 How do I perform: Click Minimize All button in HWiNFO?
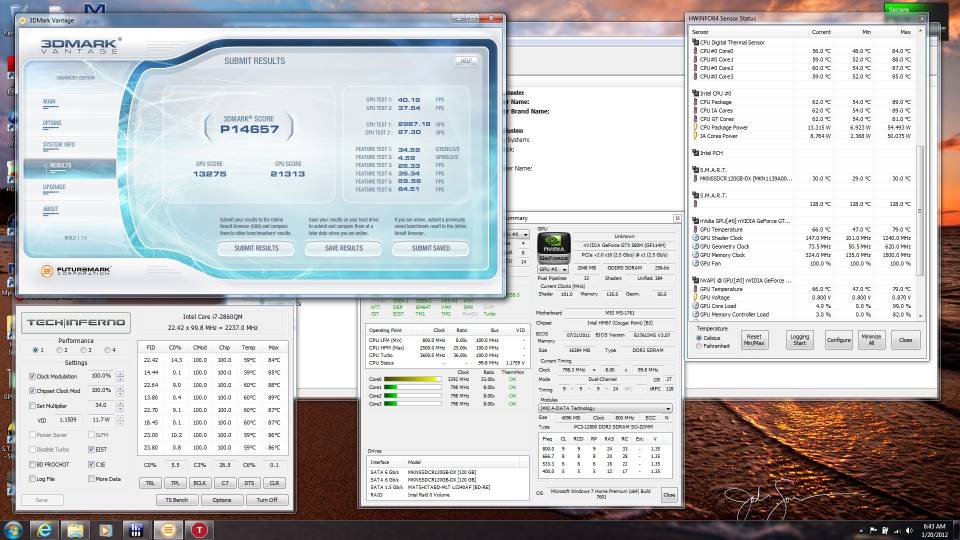(871, 340)
